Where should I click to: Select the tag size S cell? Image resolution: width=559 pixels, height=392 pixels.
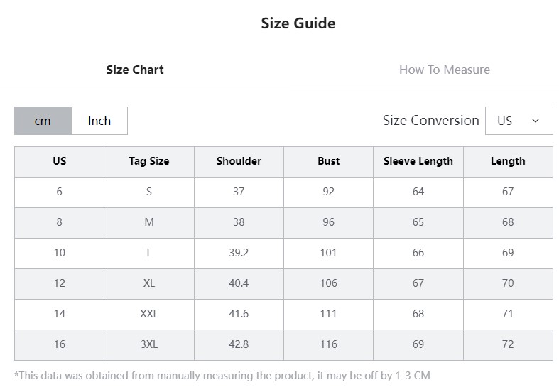[149, 192]
